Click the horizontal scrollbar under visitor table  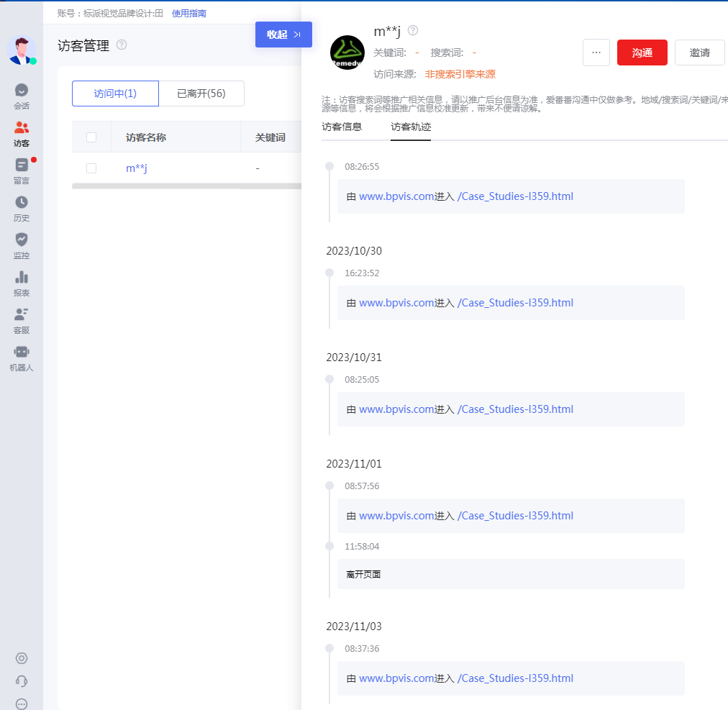pos(186,186)
